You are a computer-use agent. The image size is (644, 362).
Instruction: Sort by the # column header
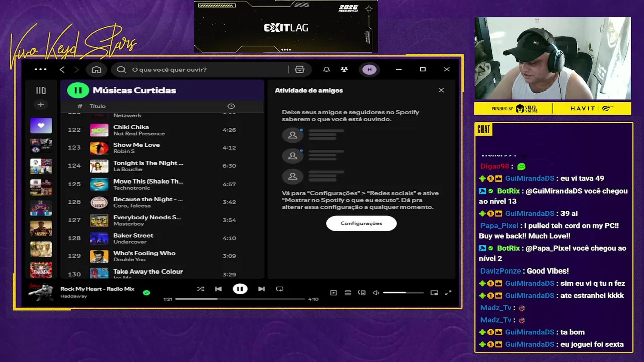tap(79, 106)
